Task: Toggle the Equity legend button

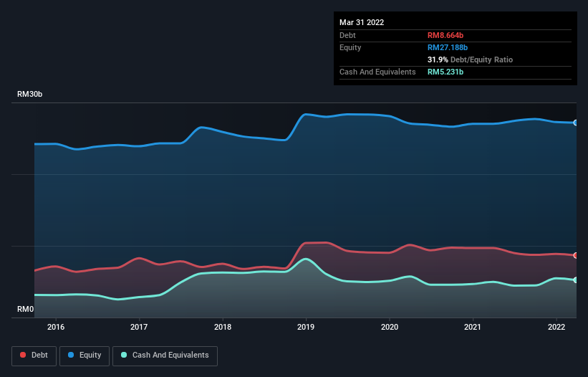Action: point(85,355)
